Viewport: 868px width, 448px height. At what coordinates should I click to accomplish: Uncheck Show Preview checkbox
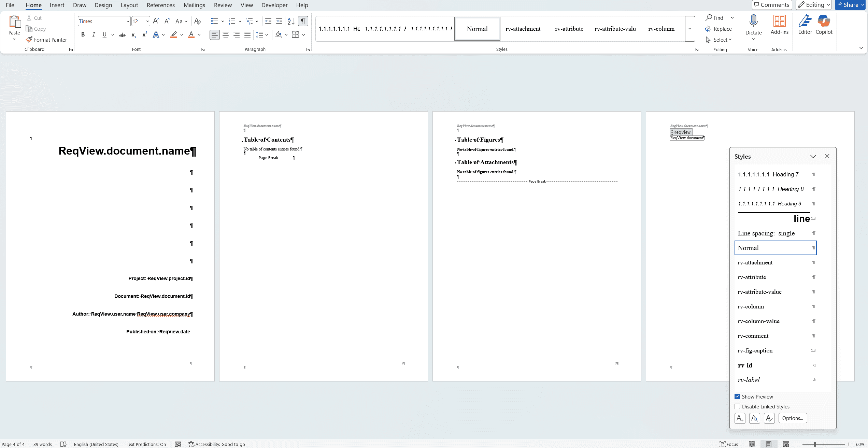point(737,396)
